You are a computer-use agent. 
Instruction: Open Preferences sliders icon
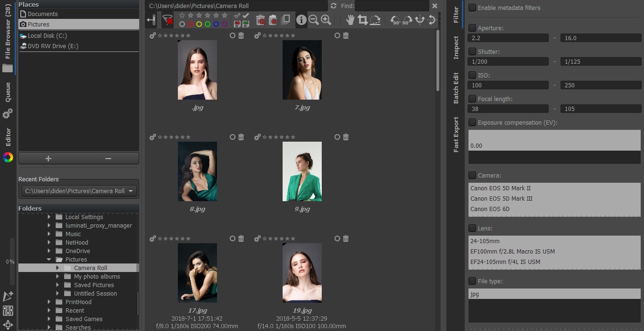click(8, 311)
